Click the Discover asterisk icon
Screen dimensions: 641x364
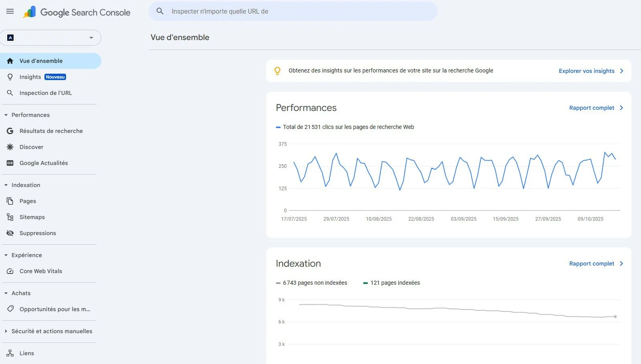point(10,147)
